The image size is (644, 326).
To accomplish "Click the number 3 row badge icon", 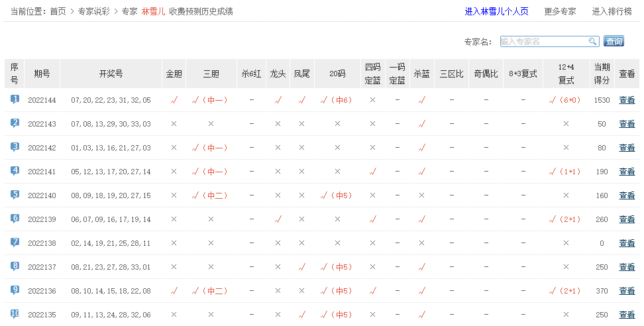I will [x=15, y=147].
